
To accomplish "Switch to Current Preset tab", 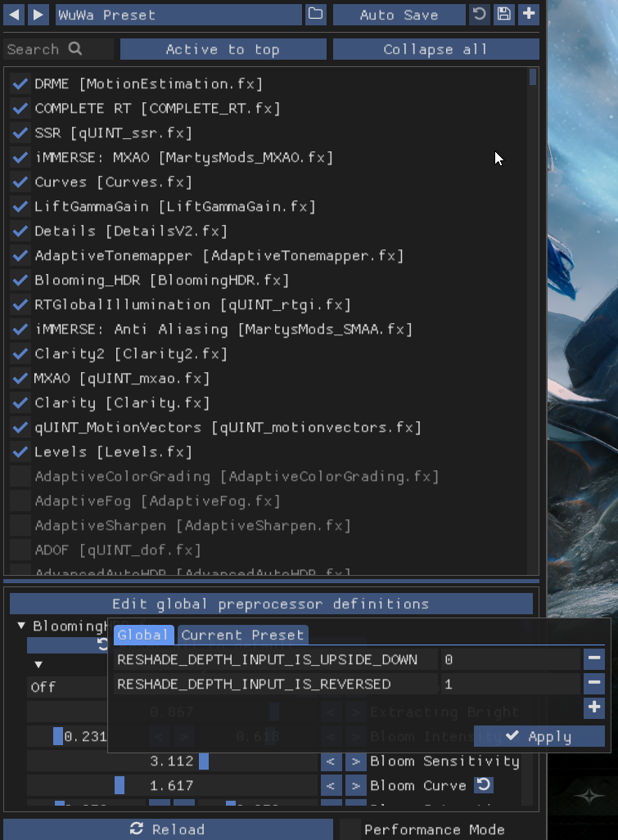I will click(x=243, y=635).
